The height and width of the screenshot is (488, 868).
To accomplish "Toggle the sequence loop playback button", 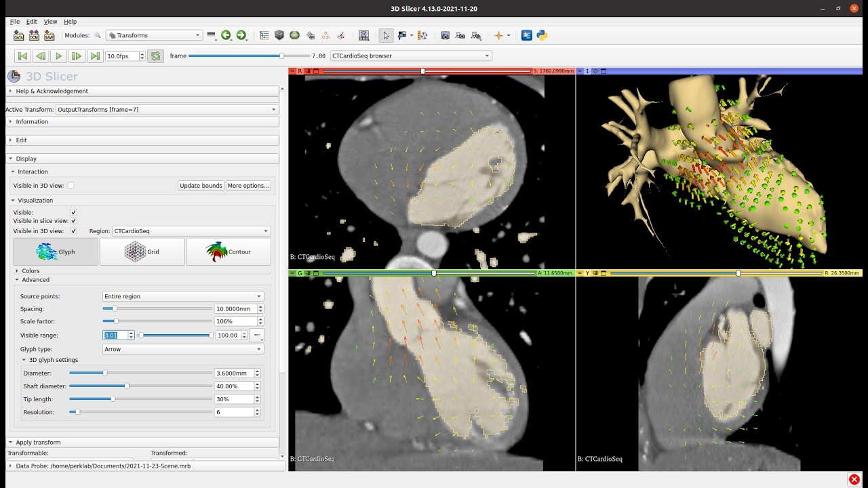I will coord(156,56).
